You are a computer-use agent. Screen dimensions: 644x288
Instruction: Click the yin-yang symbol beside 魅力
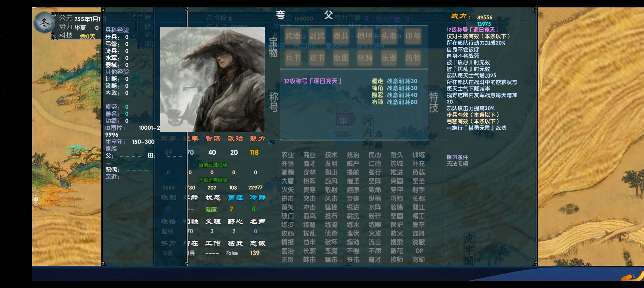coord(271,143)
